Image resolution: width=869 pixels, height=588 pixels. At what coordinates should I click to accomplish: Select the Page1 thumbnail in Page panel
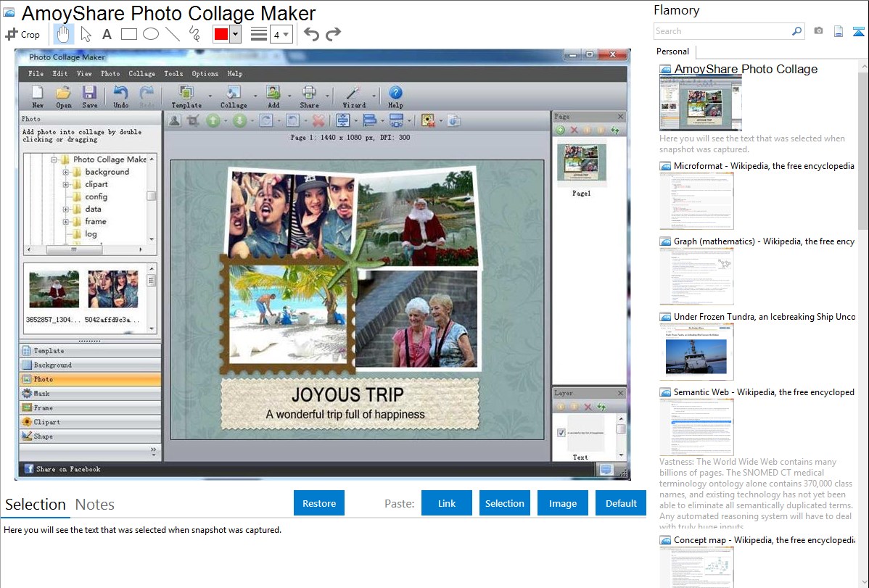[581, 162]
